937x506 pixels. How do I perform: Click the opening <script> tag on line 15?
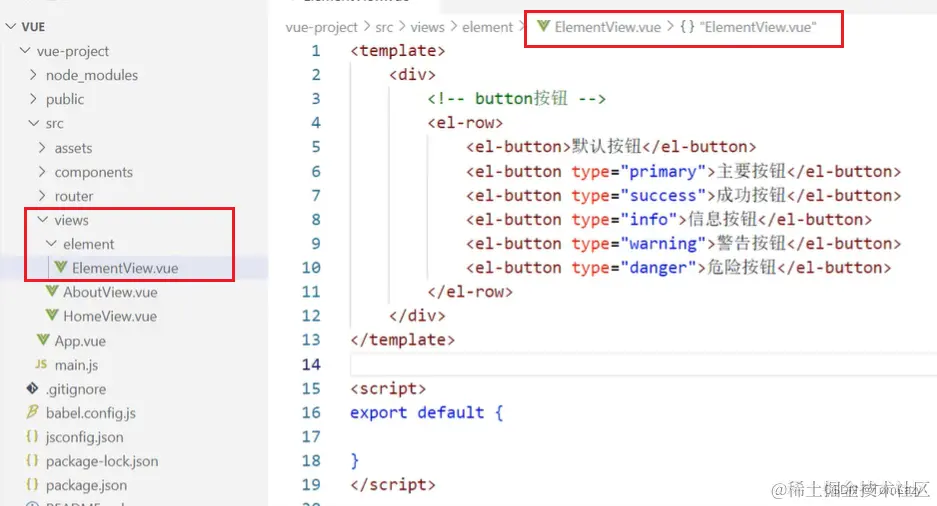tap(388, 388)
